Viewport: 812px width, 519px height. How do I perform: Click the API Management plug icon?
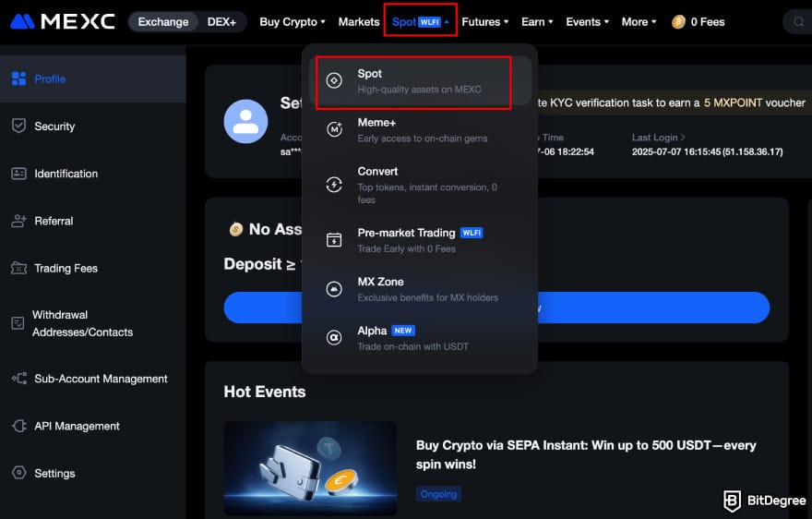(x=19, y=427)
